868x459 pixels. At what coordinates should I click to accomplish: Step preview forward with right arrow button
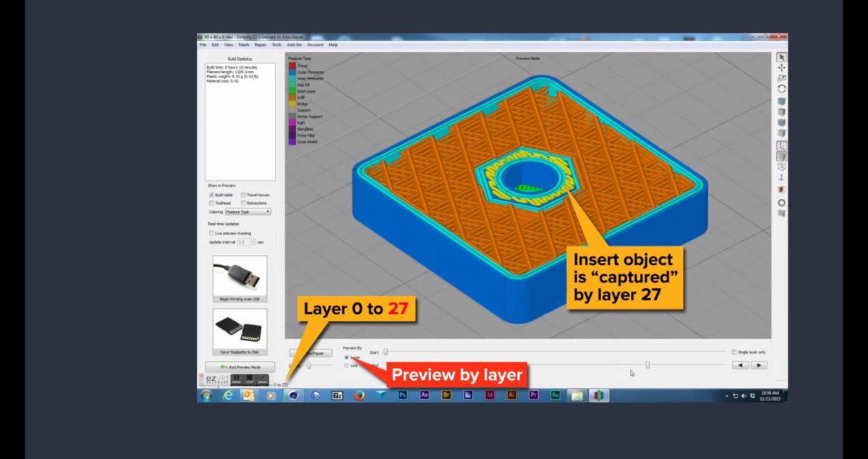[759, 365]
